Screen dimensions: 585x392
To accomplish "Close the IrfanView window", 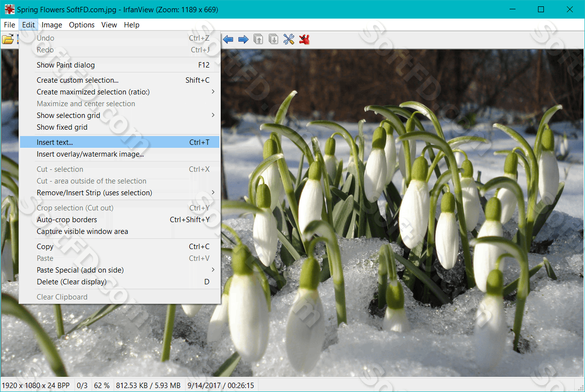I will coord(570,9).
